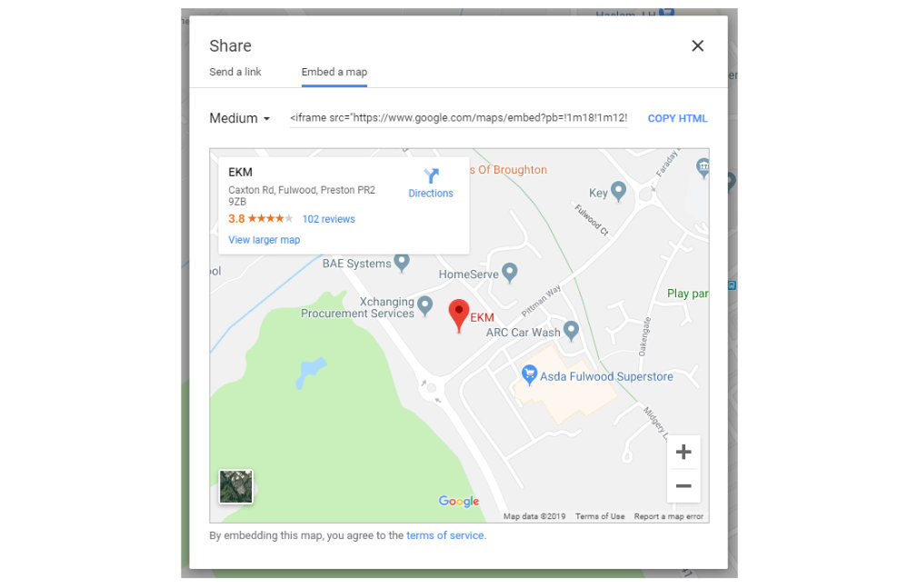Select the Asda Fulwood Superstore shopping icon
The height and width of the screenshot is (588, 898).
pyautogui.click(x=529, y=375)
